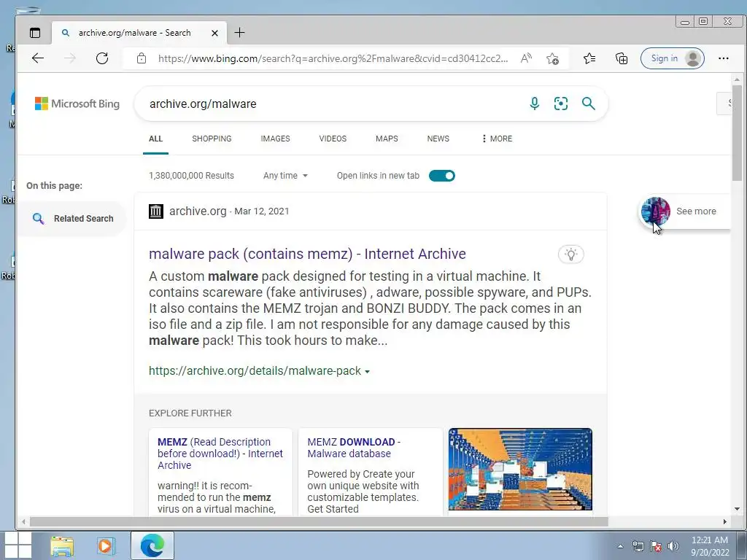The width and height of the screenshot is (747, 560).
Task: Click the scroll right arrow
Action: (724, 521)
